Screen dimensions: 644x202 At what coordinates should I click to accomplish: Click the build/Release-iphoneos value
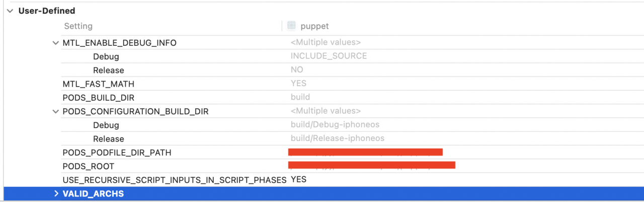point(337,139)
